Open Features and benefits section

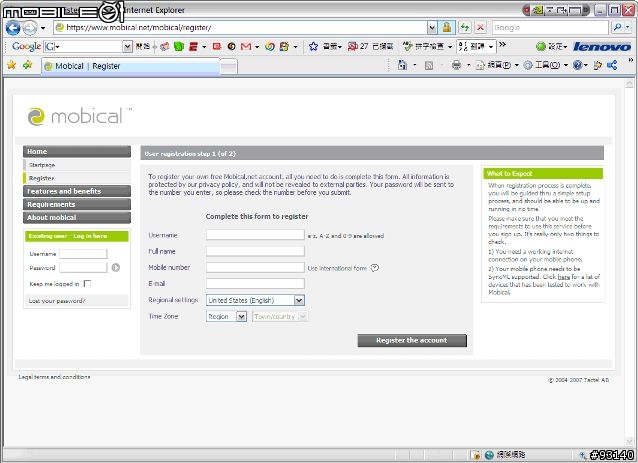point(77,191)
